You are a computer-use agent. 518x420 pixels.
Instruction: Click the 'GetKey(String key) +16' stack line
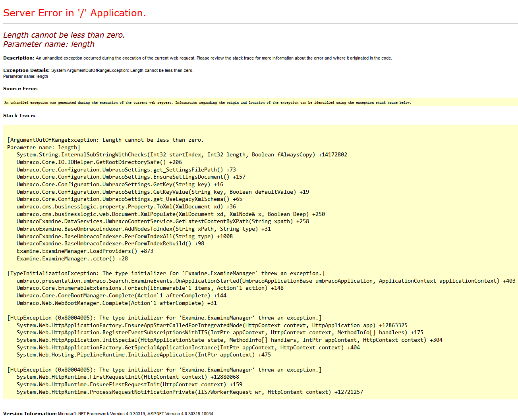tap(120, 184)
